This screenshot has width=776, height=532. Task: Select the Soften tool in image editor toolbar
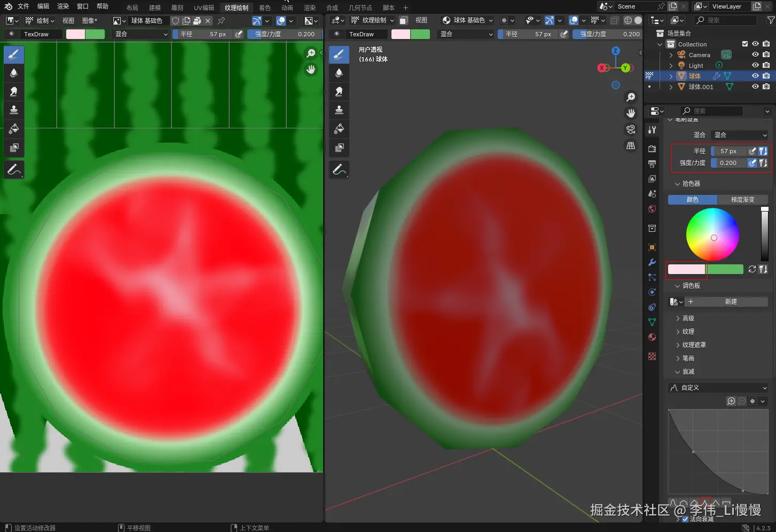(14, 73)
